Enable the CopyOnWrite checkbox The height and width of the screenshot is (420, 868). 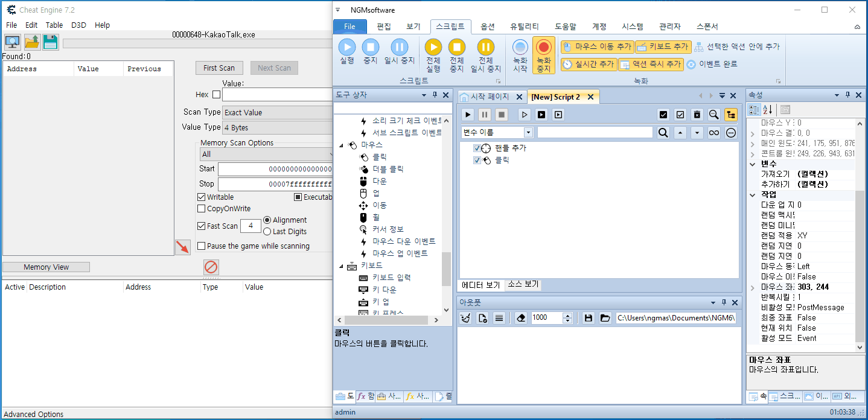(202, 209)
